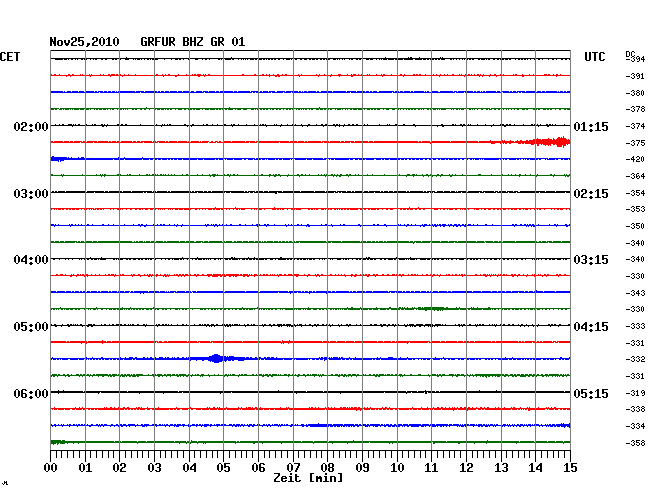The height and width of the screenshot is (494, 650).
Task: Click the DC offset value -338
Action: tap(635, 409)
